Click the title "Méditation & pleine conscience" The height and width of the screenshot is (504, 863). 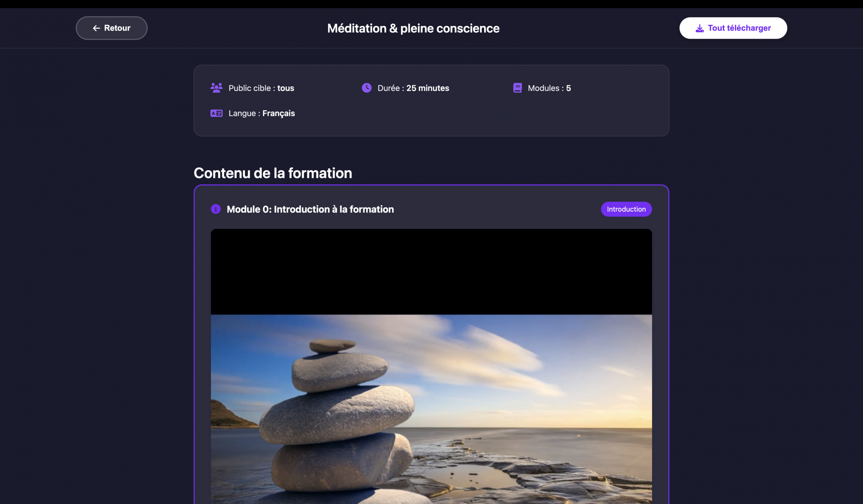pyautogui.click(x=413, y=28)
